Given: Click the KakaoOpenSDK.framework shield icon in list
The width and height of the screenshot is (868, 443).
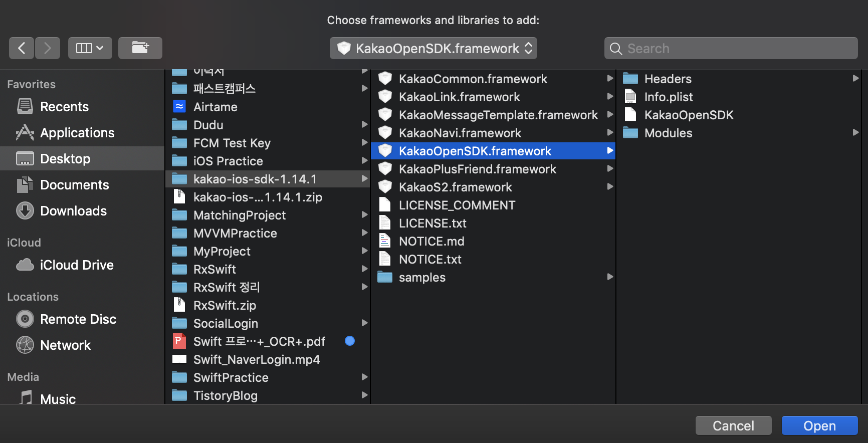Looking at the screenshot, I should coord(385,150).
